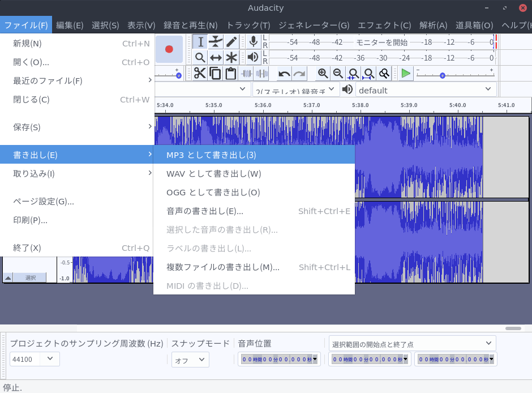Select the Selection tool
This screenshot has width=532, height=393.
[x=200, y=41]
